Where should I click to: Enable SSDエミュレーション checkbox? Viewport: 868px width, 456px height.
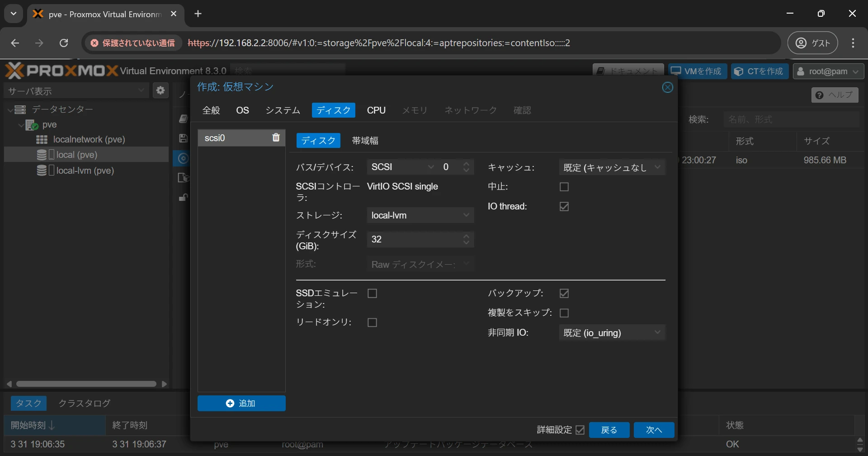point(373,294)
